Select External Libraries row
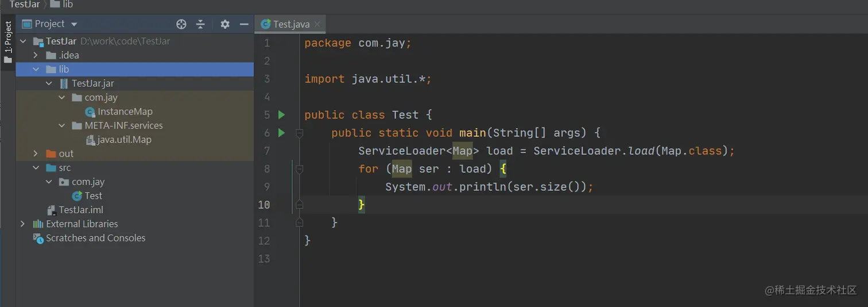The image size is (868, 307). (x=135, y=224)
